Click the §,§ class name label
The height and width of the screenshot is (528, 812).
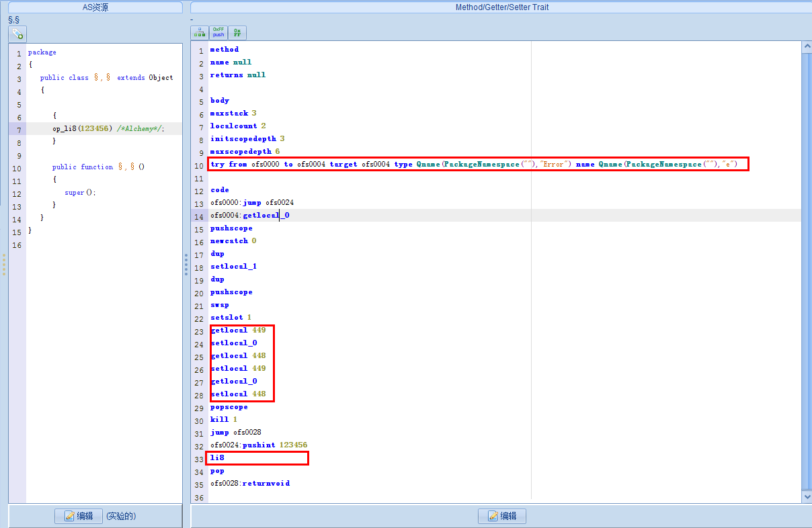coord(13,19)
